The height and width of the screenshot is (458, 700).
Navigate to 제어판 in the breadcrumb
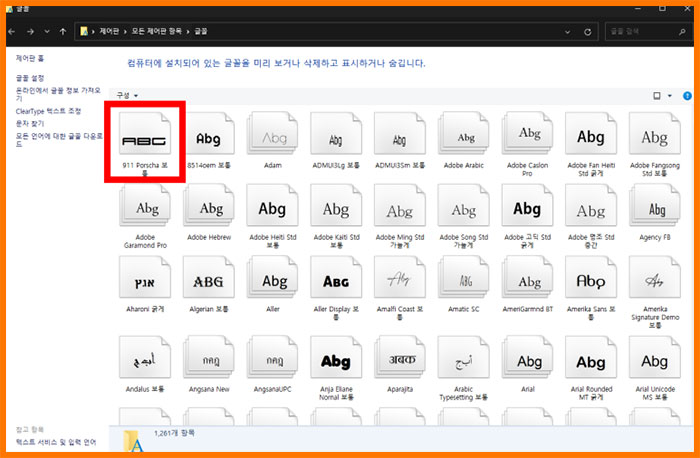(x=108, y=31)
